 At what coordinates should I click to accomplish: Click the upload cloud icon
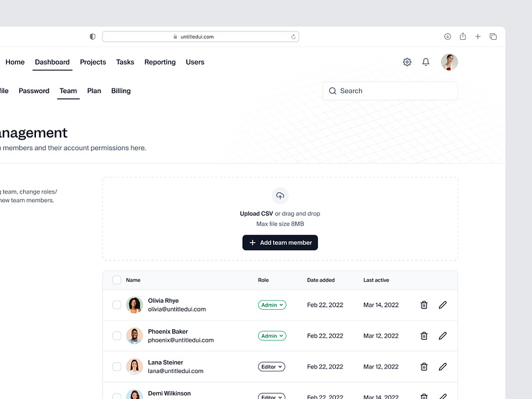click(280, 196)
